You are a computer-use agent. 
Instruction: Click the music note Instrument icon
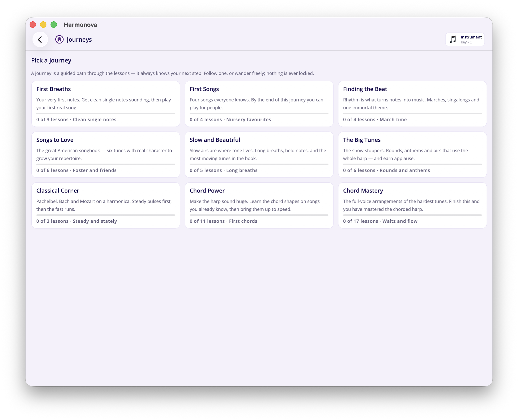(x=453, y=39)
